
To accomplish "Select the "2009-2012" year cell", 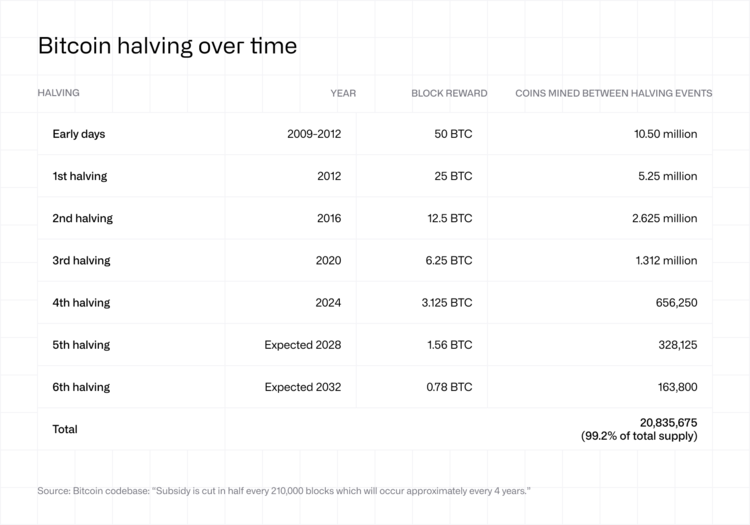I will click(314, 134).
